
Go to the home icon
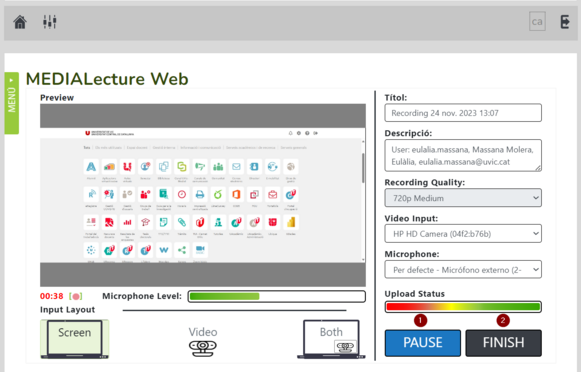[x=20, y=22]
